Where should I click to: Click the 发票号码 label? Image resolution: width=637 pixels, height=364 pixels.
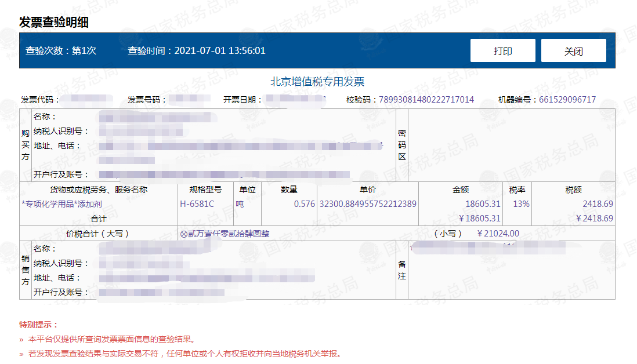(147, 100)
